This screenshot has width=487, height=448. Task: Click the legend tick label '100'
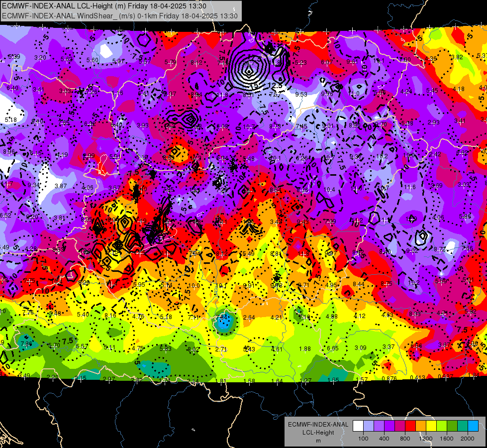[x=363, y=439]
